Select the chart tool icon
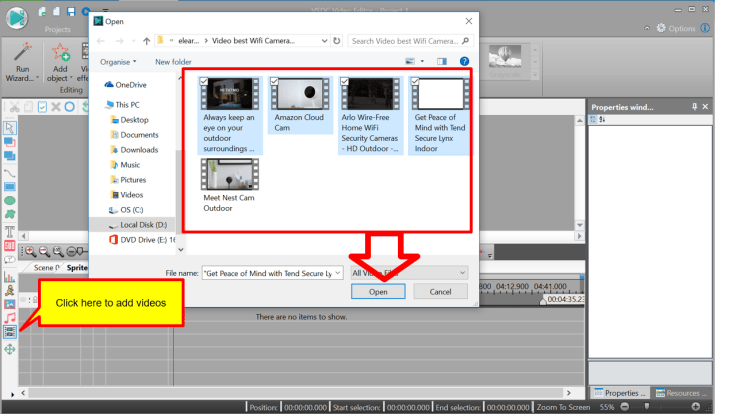Image resolution: width=736 pixels, height=414 pixels. [x=9, y=277]
